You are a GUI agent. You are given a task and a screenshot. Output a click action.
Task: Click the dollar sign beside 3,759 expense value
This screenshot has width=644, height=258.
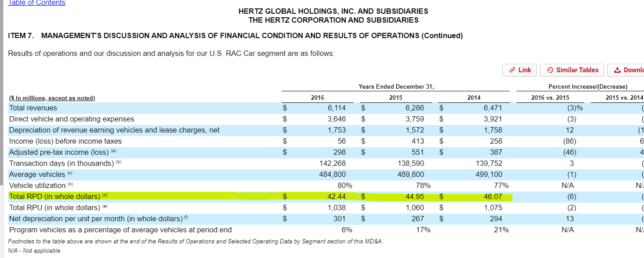click(x=363, y=119)
